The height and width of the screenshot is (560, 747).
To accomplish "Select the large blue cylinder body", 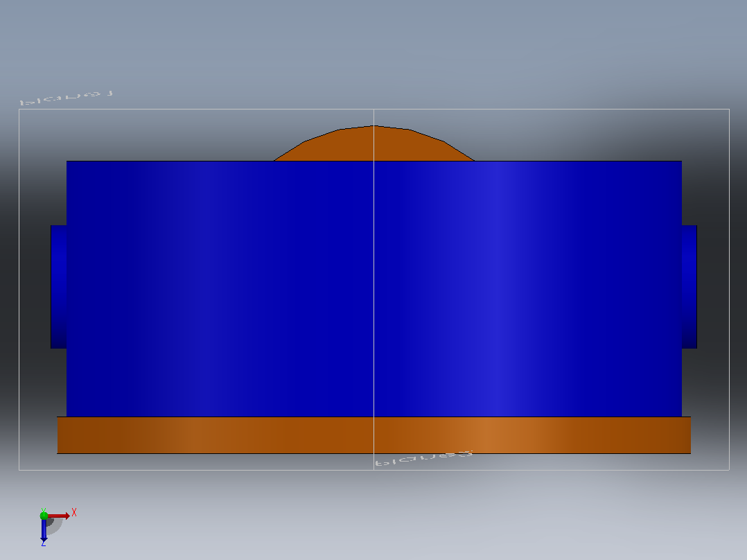I will [x=374, y=289].
